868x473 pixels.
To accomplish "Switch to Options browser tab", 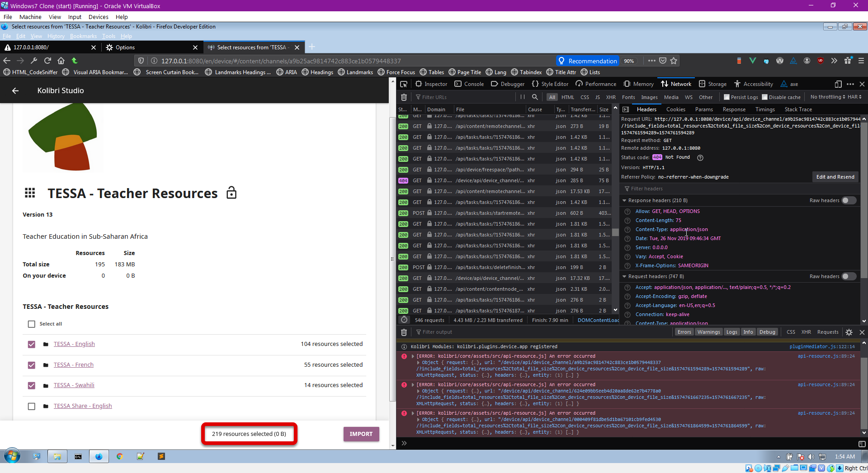I will tap(151, 47).
